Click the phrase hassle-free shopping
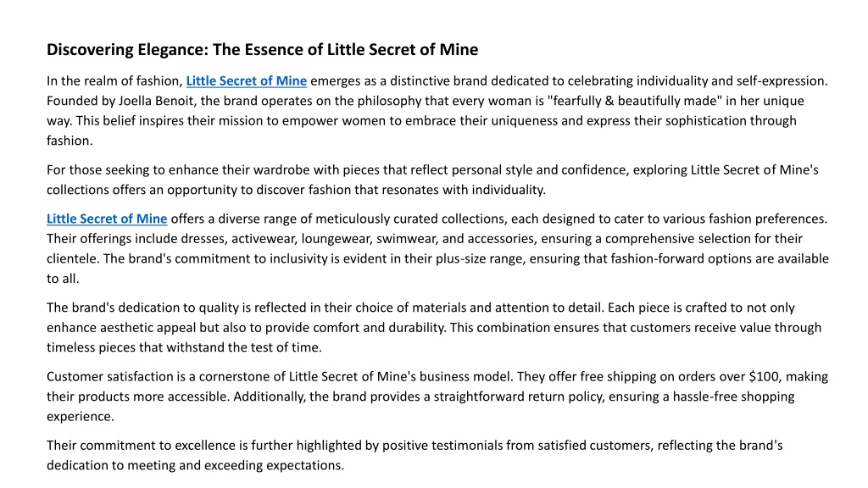This screenshot has height=488, width=868. tap(733, 396)
